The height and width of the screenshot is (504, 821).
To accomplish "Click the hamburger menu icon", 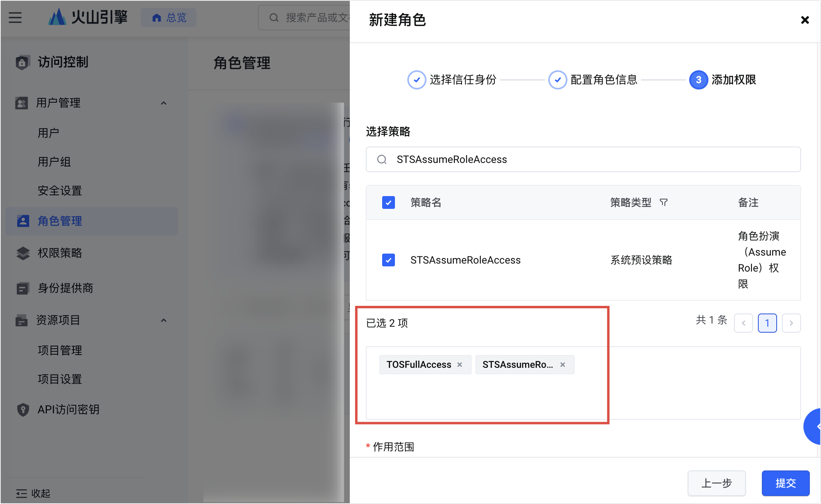I will tap(15, 18).
